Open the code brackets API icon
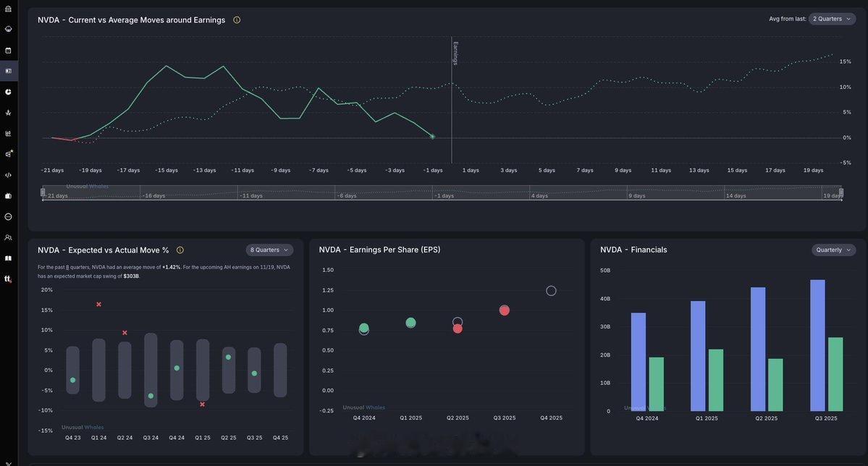Image resolution: width=868 pixels, height=466 pixels. [x=8, y=175]
